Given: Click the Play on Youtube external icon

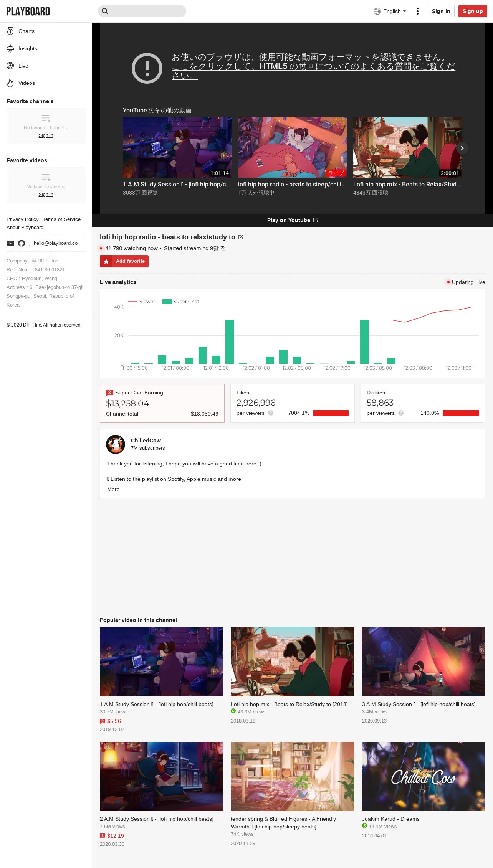Looking at the screenshot, I should click(x=316, y=220).
